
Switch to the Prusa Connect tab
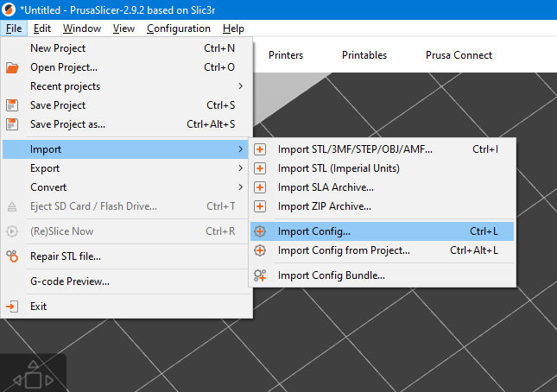coord(459,55)
